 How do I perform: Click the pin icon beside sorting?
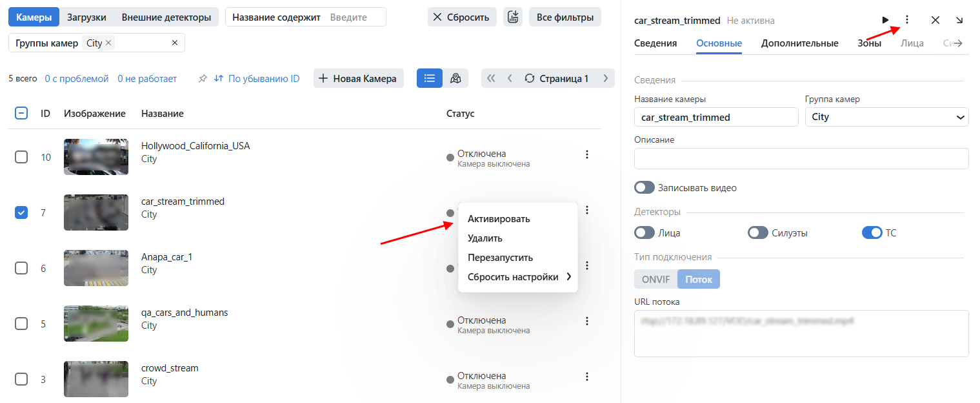pyautogui.click(x=203, y=79)
